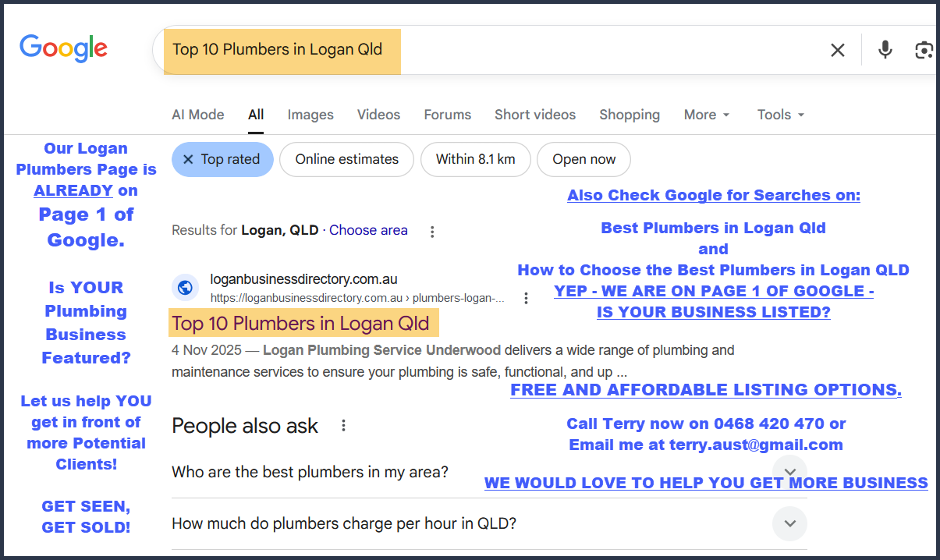Open search by image camera icon
Viewport: 940px width, 560px height.
pyautogui.click(x=924, y=51)
